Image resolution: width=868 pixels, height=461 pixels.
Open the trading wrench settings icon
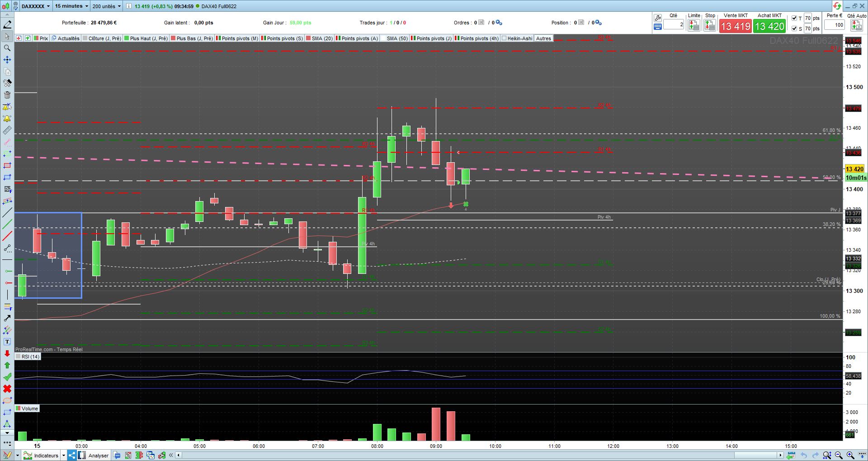[x=658, y=18]
